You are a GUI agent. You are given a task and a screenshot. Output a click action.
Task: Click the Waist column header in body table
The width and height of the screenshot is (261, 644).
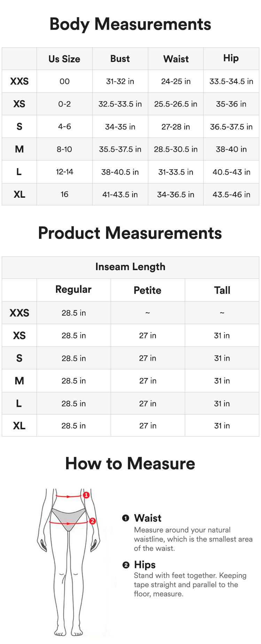pos(176,59)
